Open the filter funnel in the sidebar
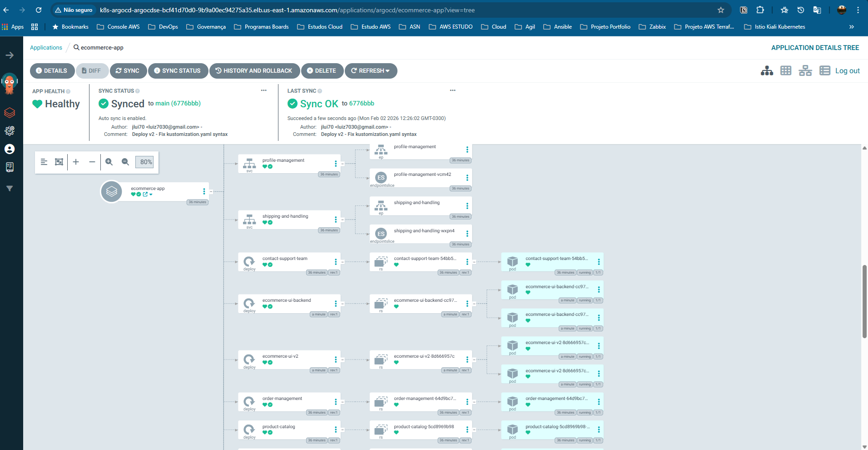The width and height of the screenshot is (868, 450). point(10,189)
